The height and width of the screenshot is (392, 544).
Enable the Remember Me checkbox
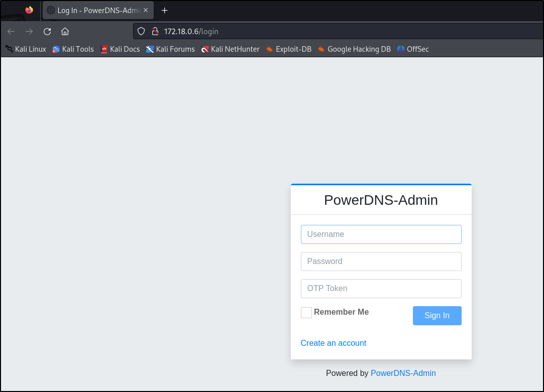pyautogui.click(x=306, y=313)
